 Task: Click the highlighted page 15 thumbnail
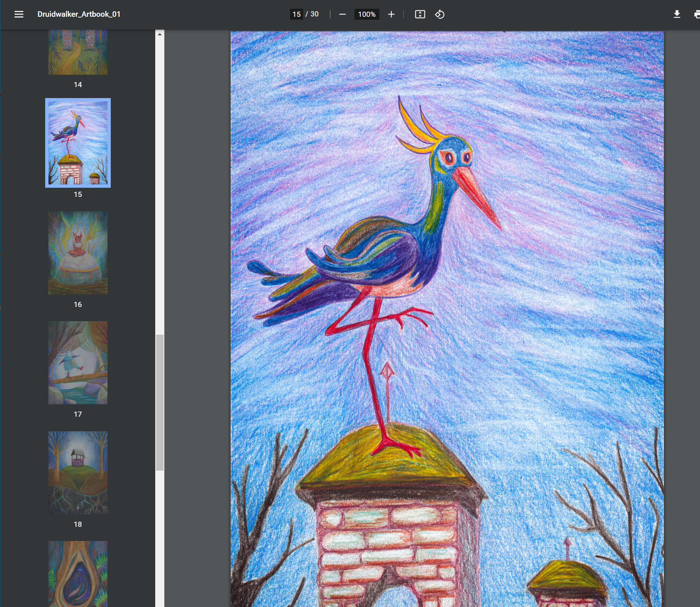point(78,143)
